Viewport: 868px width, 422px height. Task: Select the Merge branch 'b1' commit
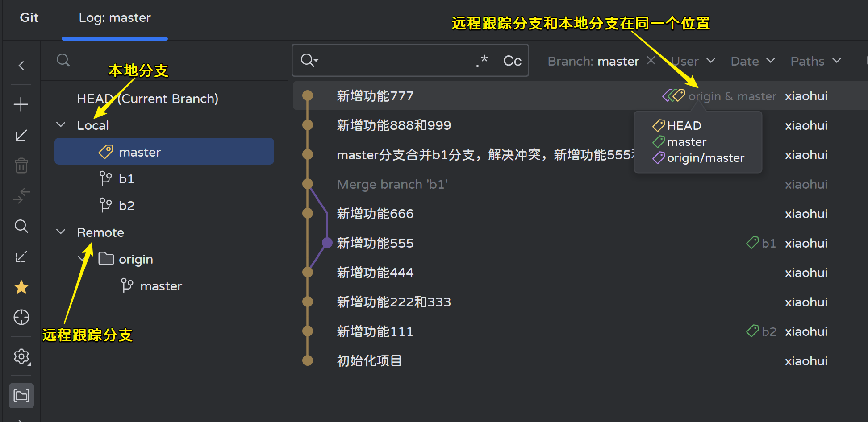392,184
